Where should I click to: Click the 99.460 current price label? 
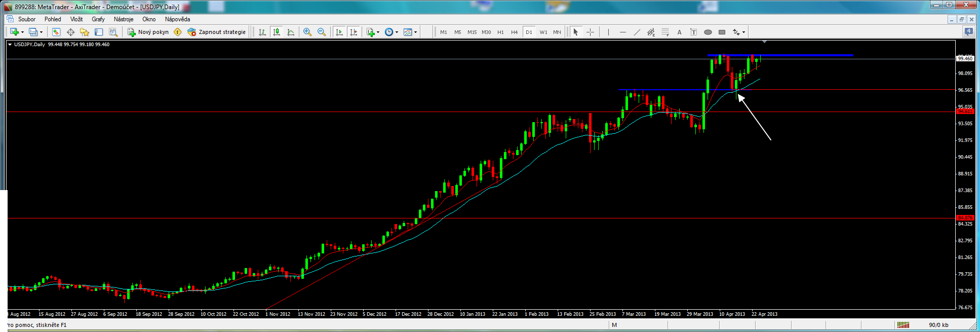pyautogui.click(x=965, y=58)
